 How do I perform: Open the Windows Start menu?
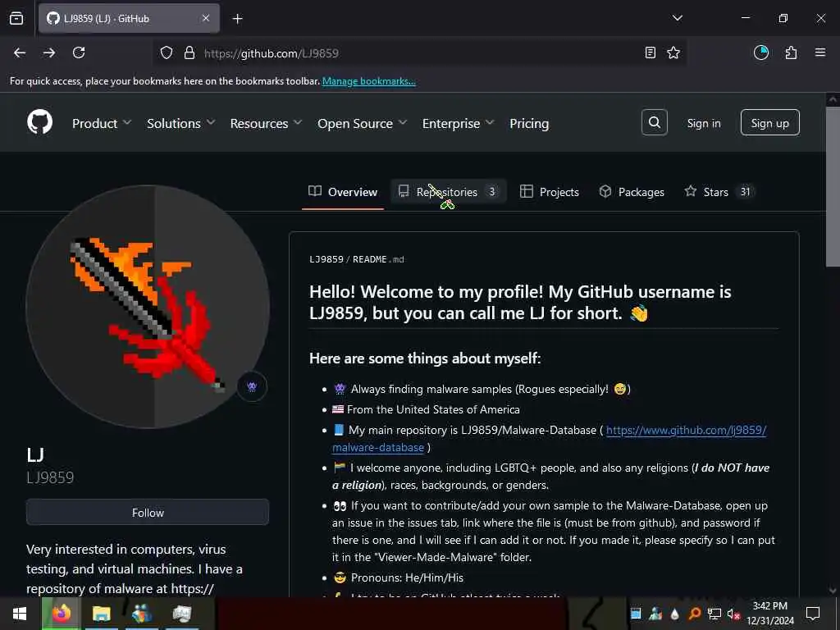(x=20, y=614)
